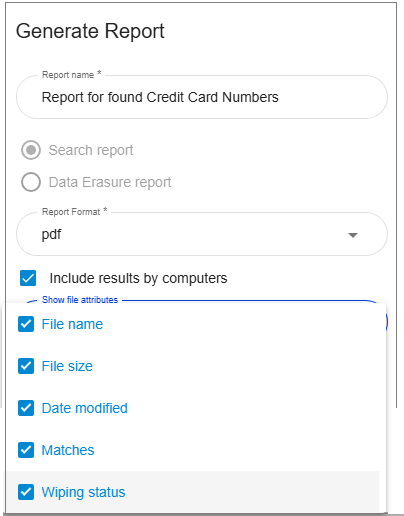Select the Search report radio button
This screenshot has width=404, height=516.
pos(31,150)
